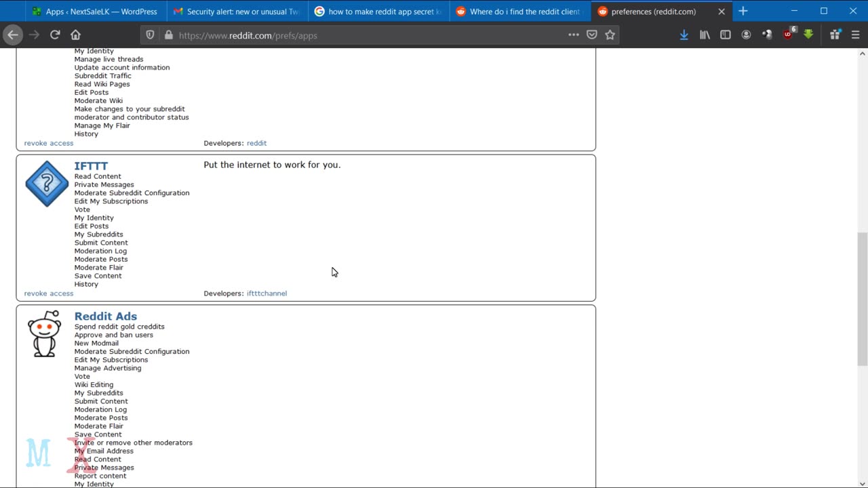Open the Firefox hamburger menu

[x=855, y=35]
